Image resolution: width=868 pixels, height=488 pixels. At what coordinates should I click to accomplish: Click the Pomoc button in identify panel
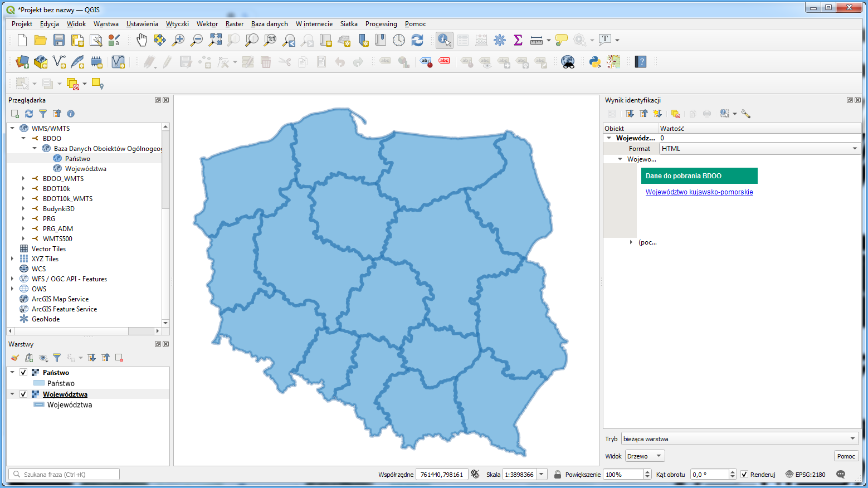click(846, 456)
